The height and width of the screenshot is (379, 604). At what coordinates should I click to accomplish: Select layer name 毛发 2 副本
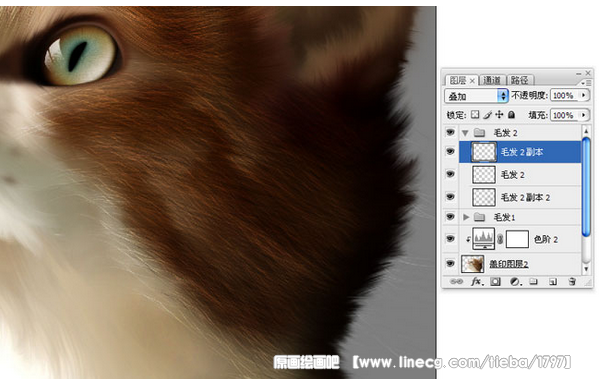click(522, 152)
